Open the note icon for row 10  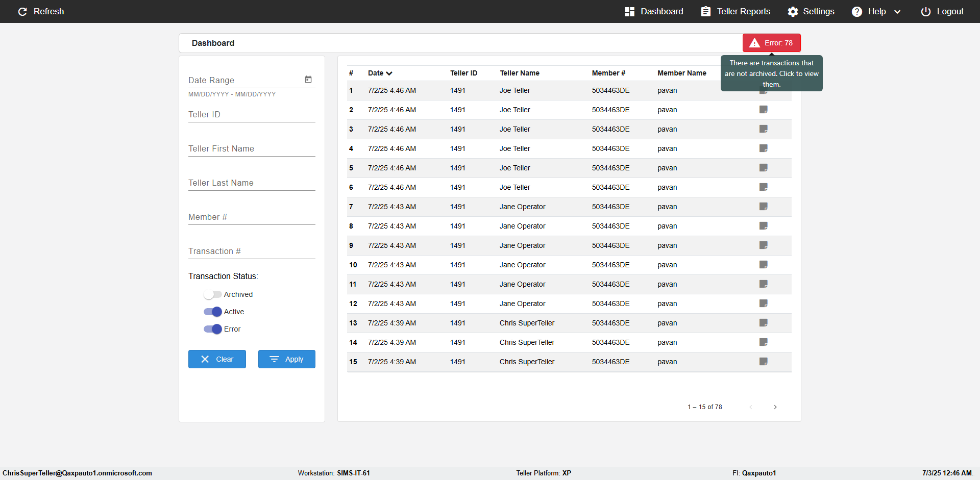(x=764, y=265)
